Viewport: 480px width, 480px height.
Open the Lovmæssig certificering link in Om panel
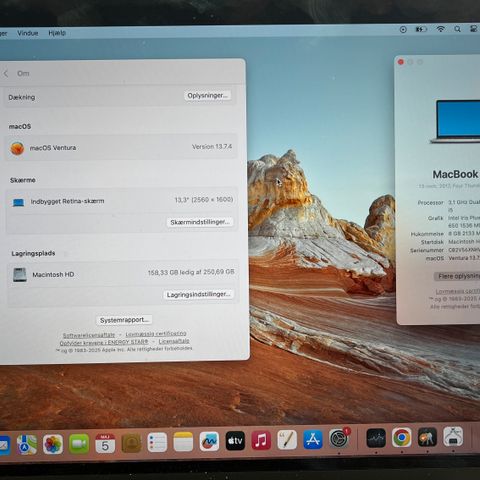click(x=156, y=334)
